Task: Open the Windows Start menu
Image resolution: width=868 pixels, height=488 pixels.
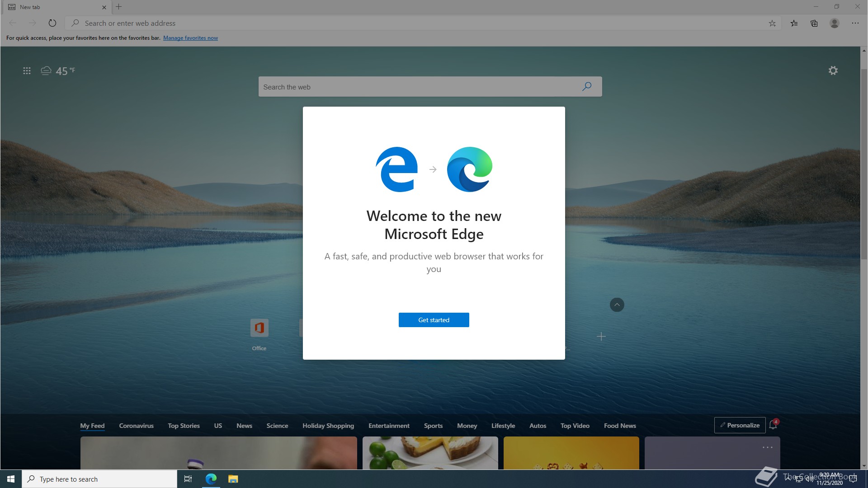Action: pyautogui.click(x=11, y=479)
